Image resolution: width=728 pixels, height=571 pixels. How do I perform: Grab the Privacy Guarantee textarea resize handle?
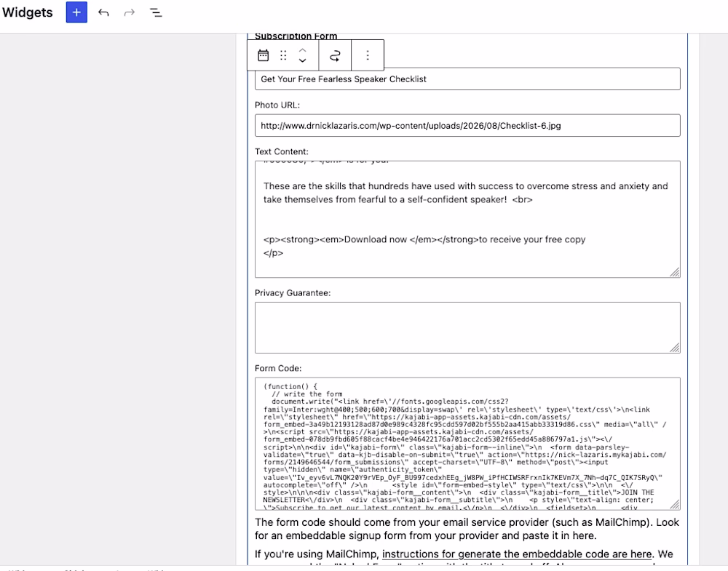(x=675, y=348)
